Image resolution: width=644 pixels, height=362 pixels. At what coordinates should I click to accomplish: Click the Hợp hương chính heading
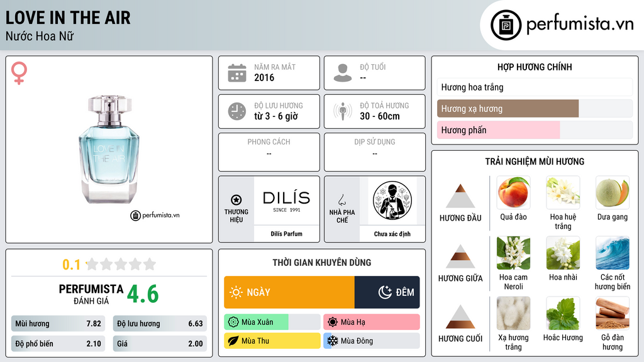535,67
